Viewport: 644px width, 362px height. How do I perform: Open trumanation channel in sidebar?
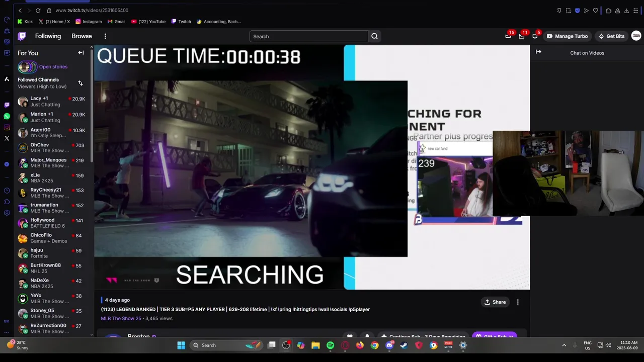(52, 208)
